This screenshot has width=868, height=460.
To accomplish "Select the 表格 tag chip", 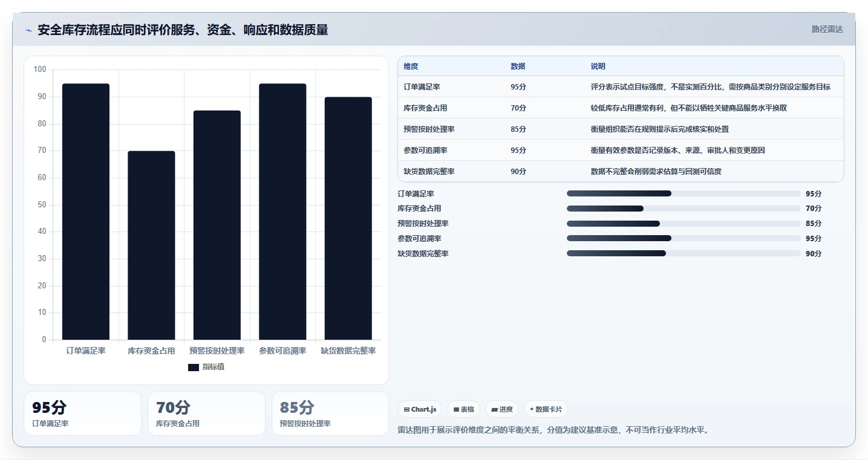I will [x=463, y=409].
